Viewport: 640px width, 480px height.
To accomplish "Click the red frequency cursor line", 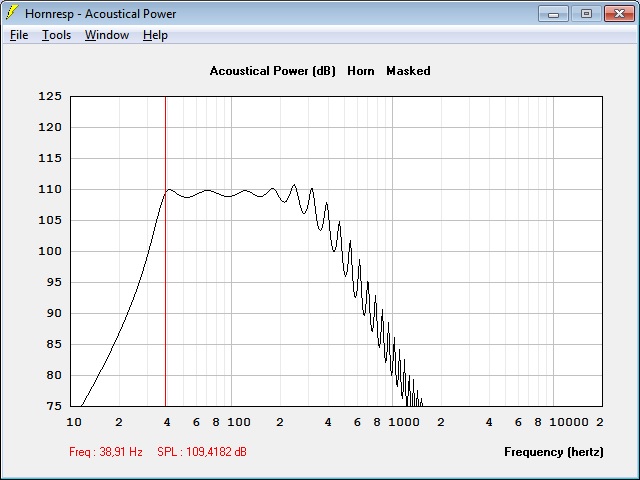I will (x=165, y=251).
